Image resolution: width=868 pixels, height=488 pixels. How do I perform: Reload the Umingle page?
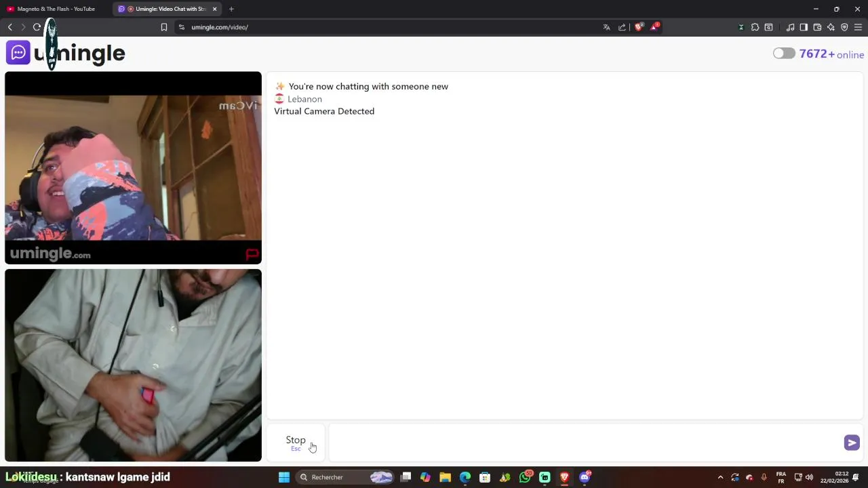(37, 27)
